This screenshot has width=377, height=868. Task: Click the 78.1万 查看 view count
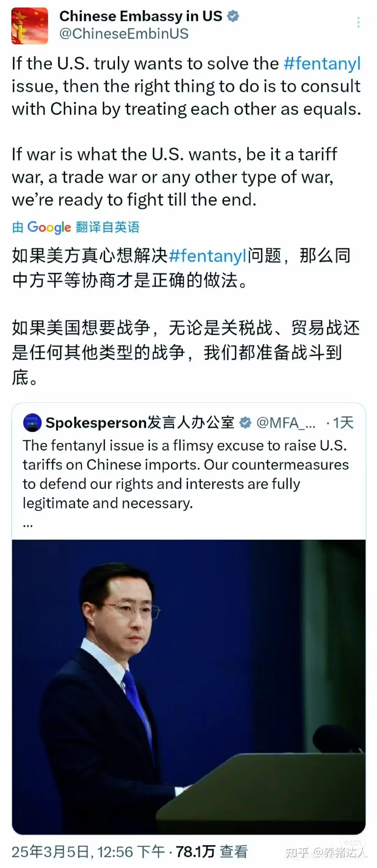(x=212, y=852)
